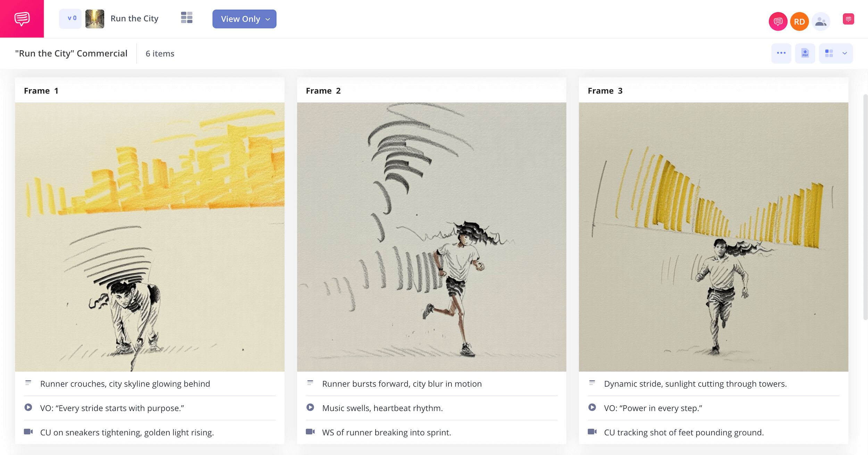Click the PDF export icon
Screen dimensions: 868x455
tap(805, 53)
